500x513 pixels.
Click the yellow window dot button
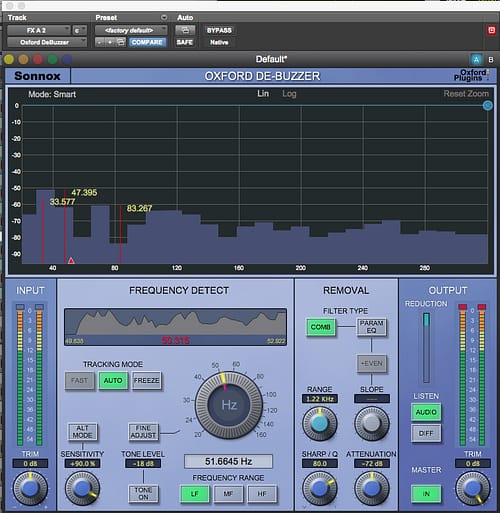pyautogui.click(x=9, y=59)
